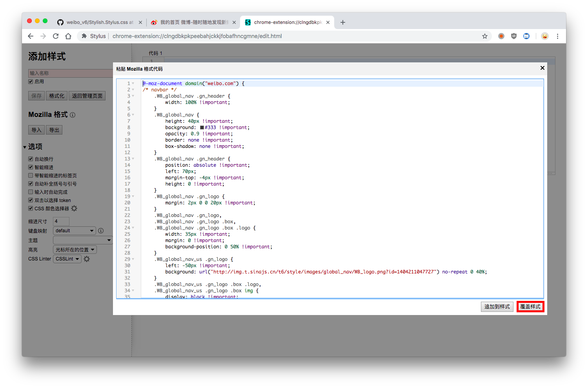Viewport: 588px width, 388px height.
Task: Open the profile avatar emoji icon
Action: click(545, 36)
